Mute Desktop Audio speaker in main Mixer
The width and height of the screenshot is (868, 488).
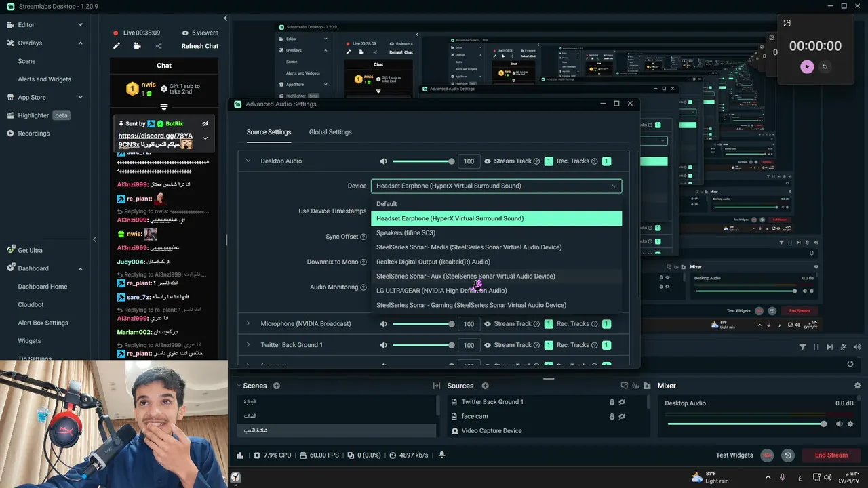click(839, 424)
